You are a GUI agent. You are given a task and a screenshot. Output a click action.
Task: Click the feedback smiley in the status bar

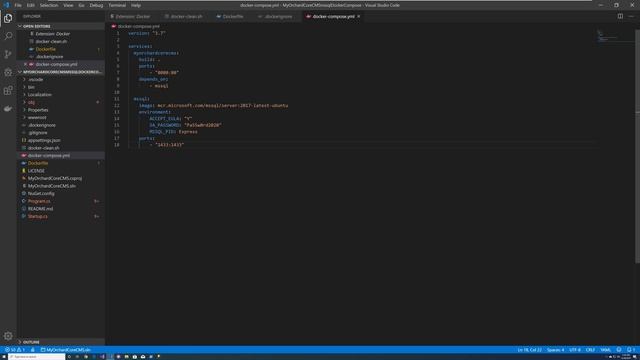click(619, 350)
